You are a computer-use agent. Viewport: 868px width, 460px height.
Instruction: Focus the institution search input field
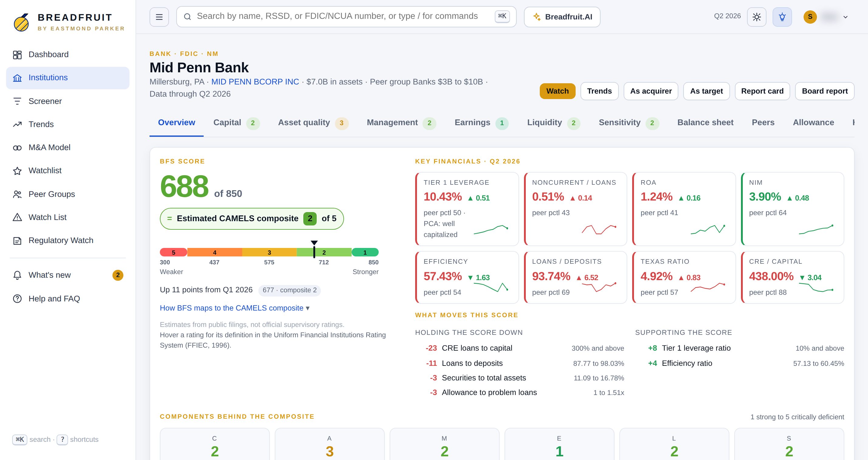click(x=346, y=16)
